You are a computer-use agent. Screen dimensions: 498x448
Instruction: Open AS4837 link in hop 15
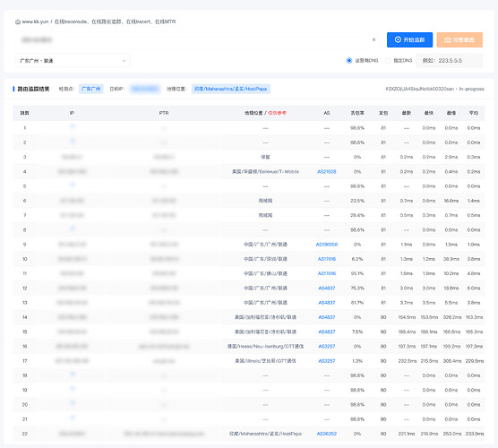[x=327, y=332]
